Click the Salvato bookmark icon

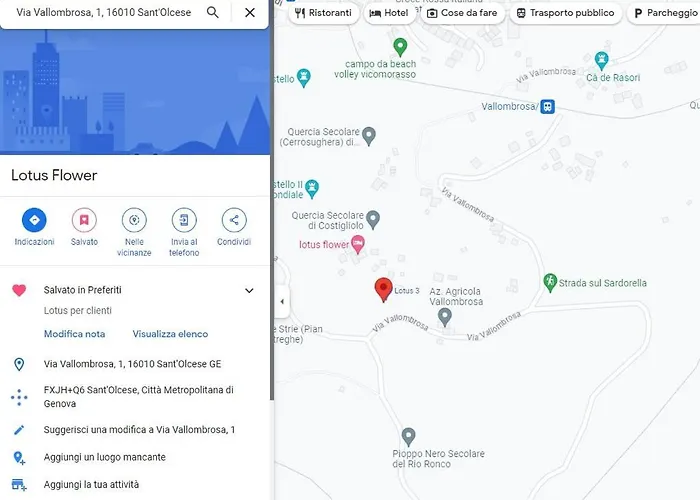click(84, 221)
